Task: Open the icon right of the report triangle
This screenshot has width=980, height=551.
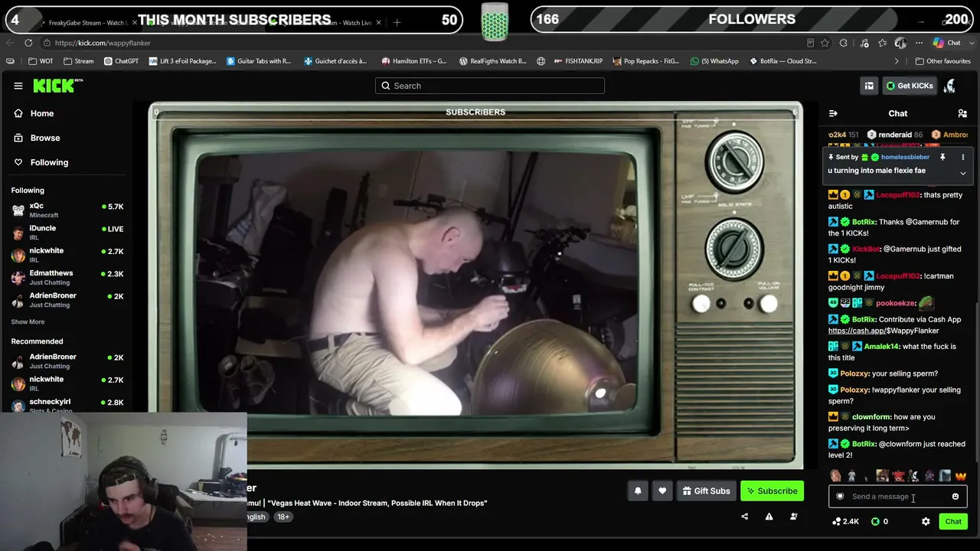Action: [x=793, y=517]
